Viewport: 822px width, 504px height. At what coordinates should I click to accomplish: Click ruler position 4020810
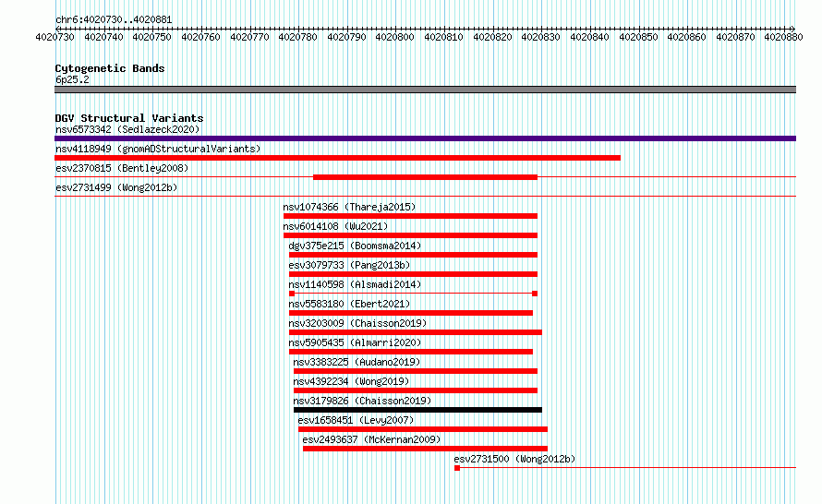[443, 37]
